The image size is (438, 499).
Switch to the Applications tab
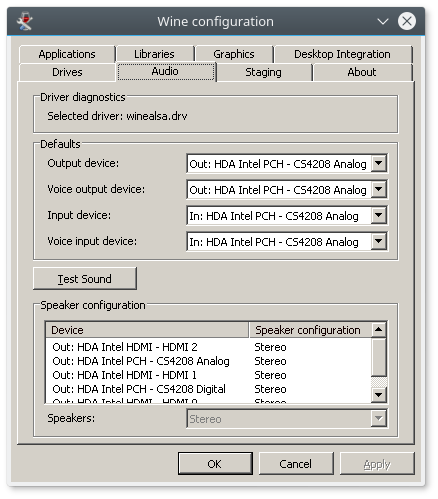click(x=67, y=54)
